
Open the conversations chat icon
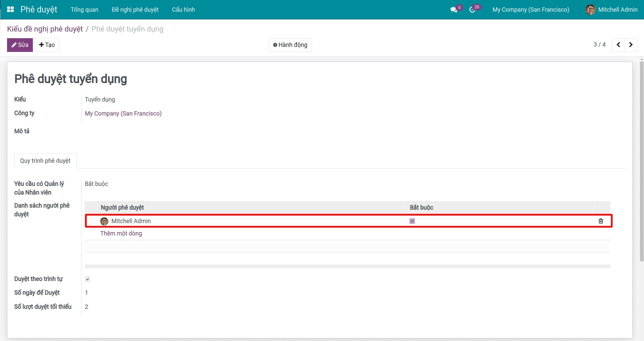click(x=453, y=10)
